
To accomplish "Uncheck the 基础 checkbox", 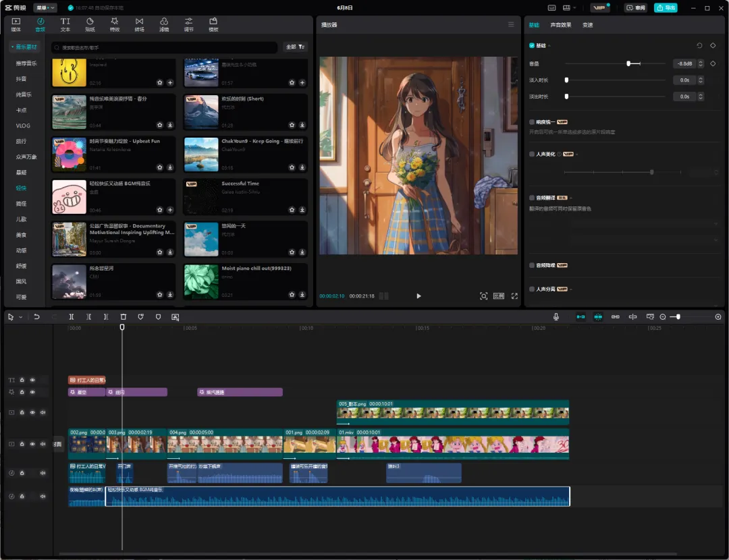I will (x=532, y=46).
